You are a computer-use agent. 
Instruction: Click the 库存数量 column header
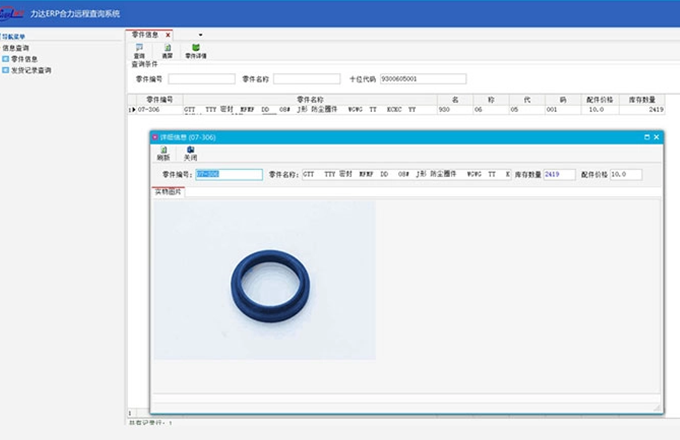click(x=642, y=100)
